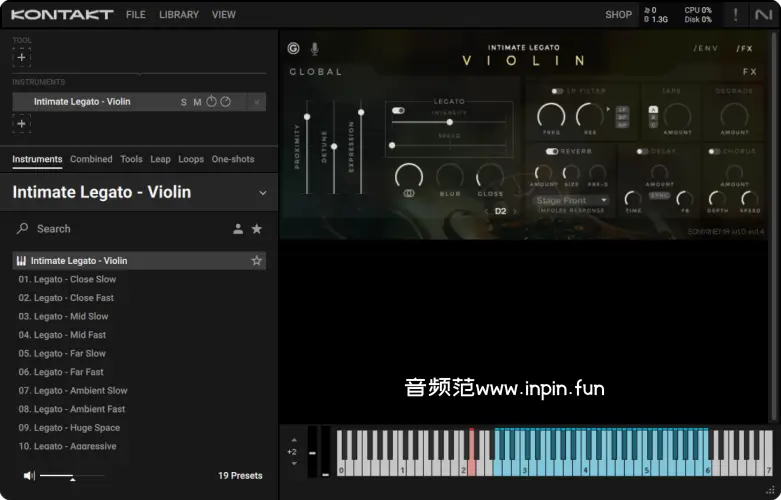Open the LIBRARY menu

coord(179,15)
